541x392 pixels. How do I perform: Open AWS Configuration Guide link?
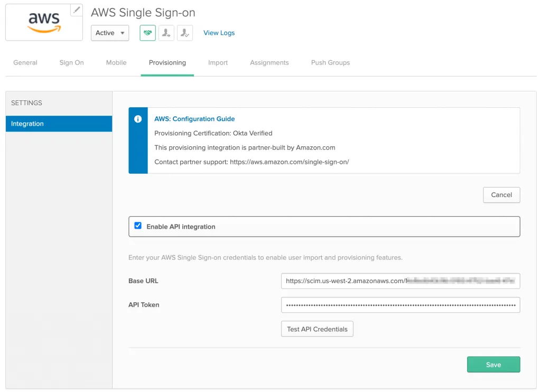click(194, 119)
